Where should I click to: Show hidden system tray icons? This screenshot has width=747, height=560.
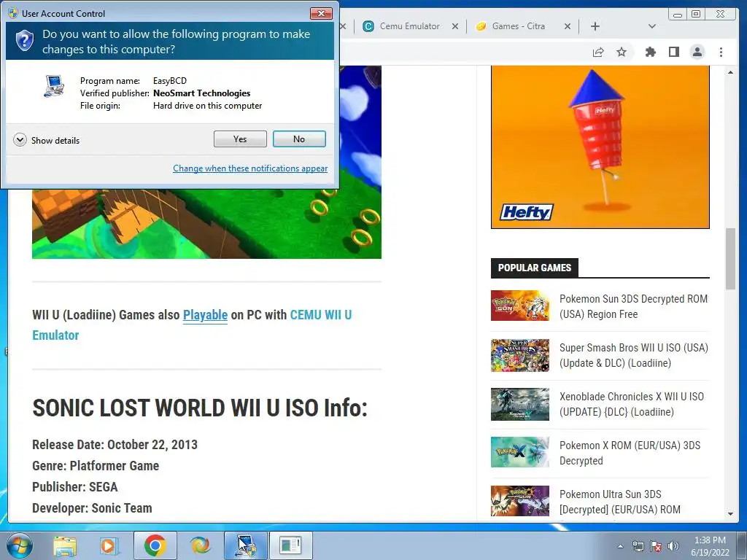click(620, 546)
